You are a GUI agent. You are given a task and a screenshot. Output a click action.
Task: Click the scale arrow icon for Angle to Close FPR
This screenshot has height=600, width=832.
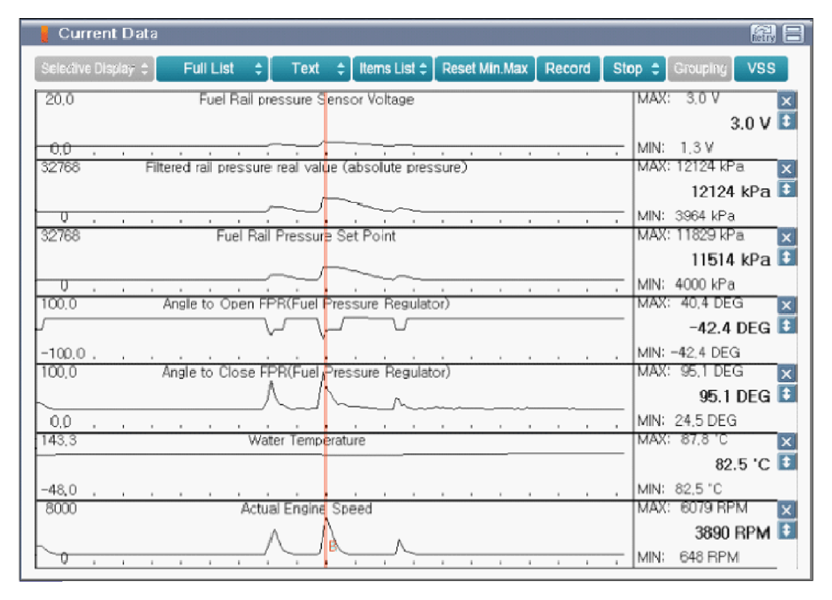tap(786, 394)
